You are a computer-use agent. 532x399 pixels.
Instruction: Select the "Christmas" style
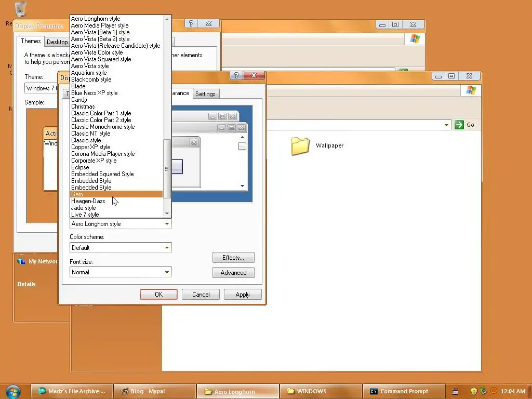116,107
